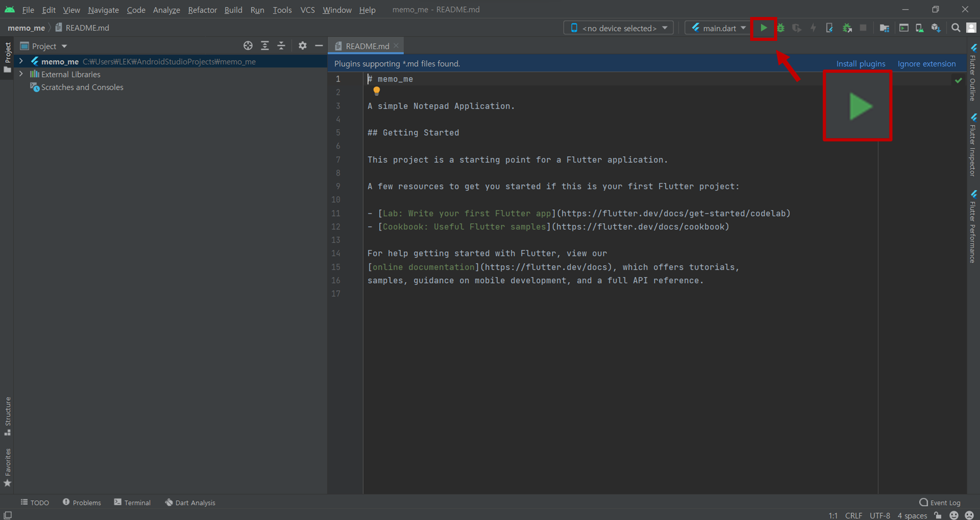Open the Terminal tool window

132,502
